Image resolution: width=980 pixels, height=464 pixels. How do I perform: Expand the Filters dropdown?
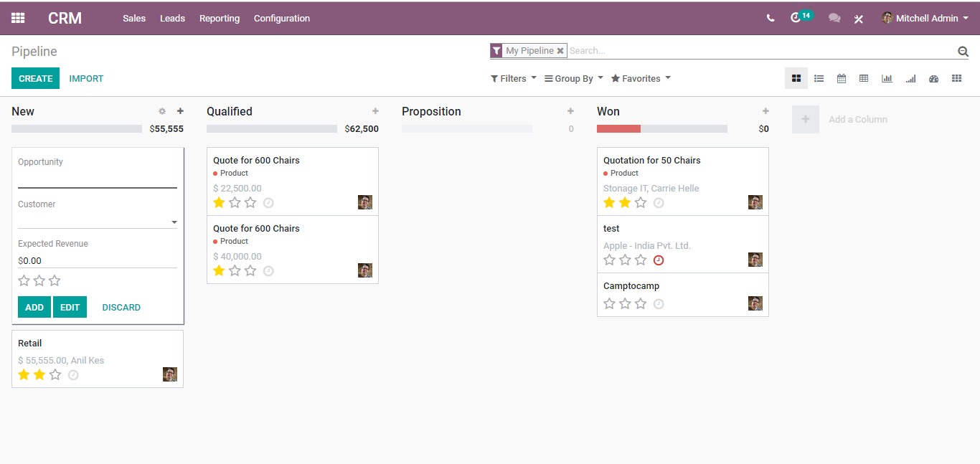pyautogui.click(x=514, y=78)
